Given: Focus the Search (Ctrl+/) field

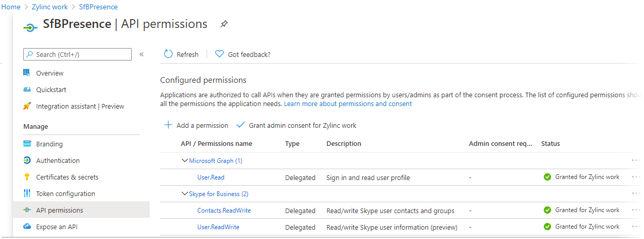Looking at the screenshot, I should [77, 54].
